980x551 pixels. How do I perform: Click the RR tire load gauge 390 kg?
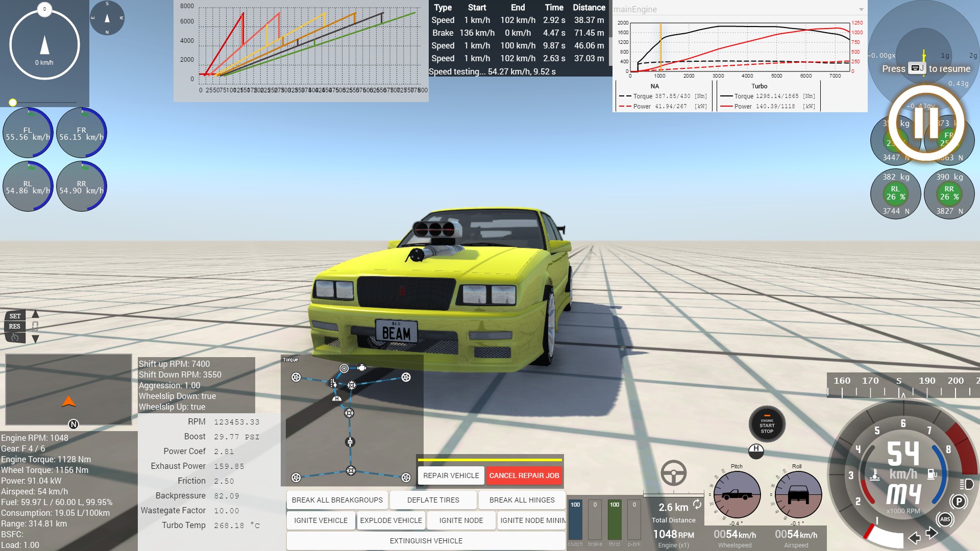(949, 194)
